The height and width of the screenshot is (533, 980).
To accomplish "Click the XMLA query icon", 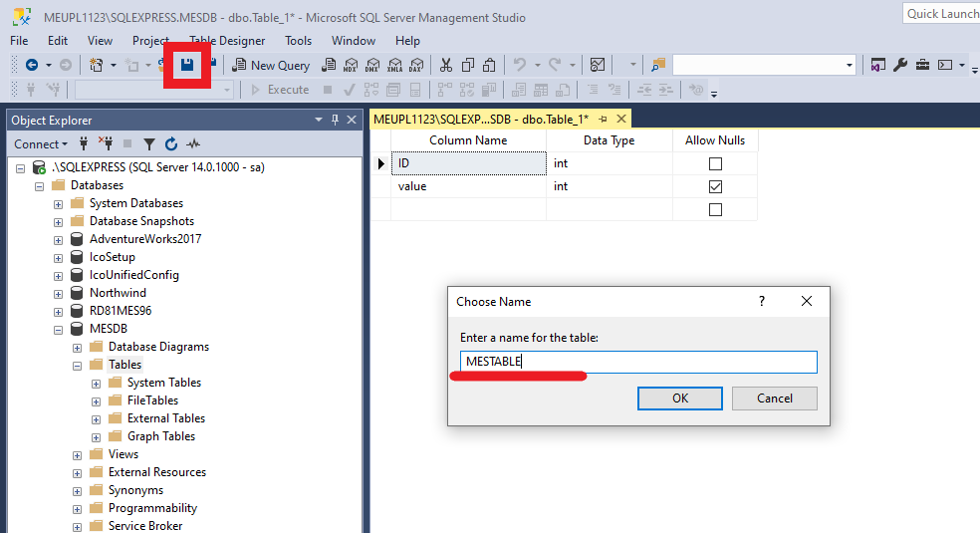I will point(394,65).
